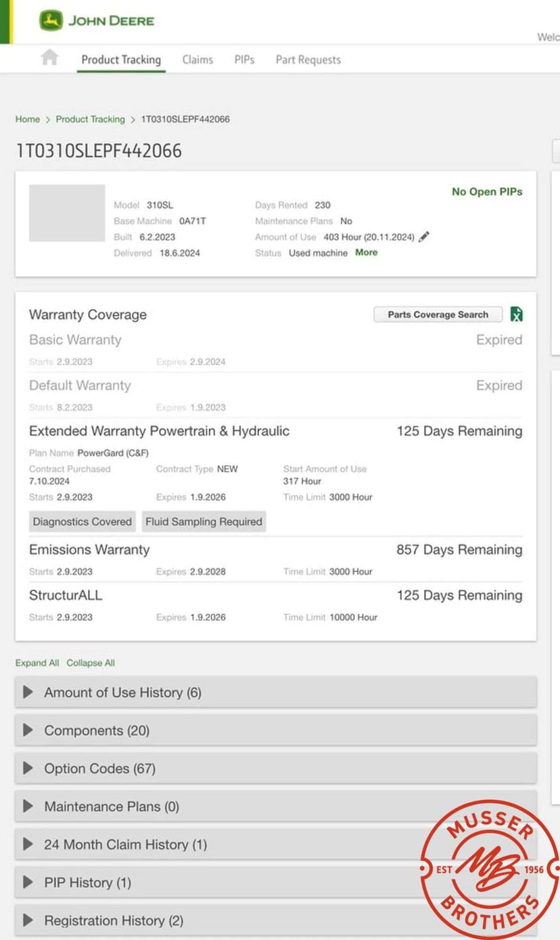Viewport: 560px width, 940px height.
Task: Open the PIPs tab
Action: 244,60
